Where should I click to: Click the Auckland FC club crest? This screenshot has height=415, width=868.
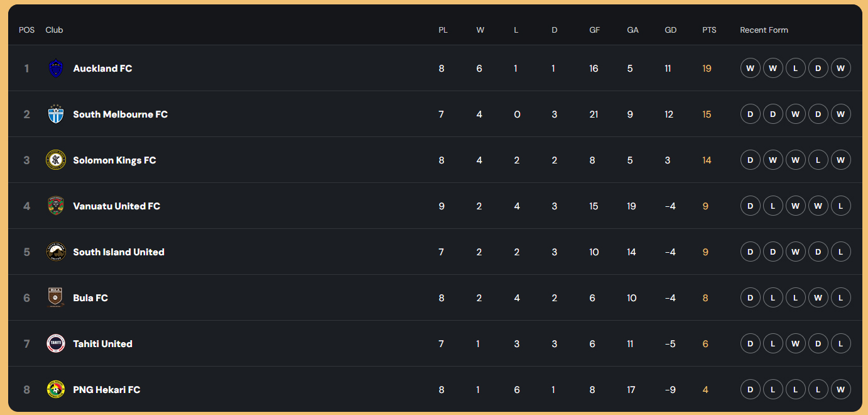tap(56, 69)
